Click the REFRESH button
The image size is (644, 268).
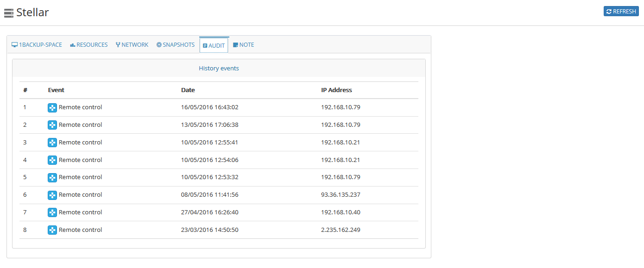coord(621,11)
